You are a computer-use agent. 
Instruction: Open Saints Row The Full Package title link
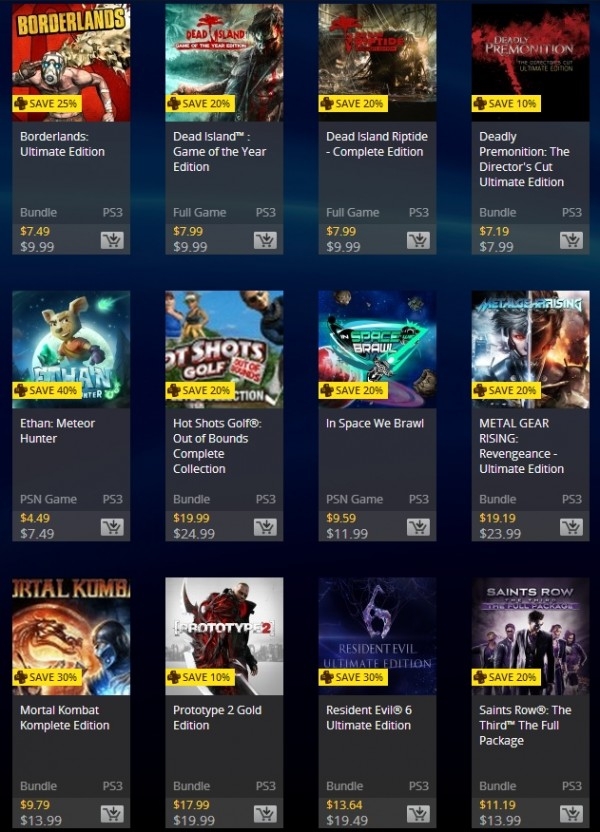[x=525, y=725]
